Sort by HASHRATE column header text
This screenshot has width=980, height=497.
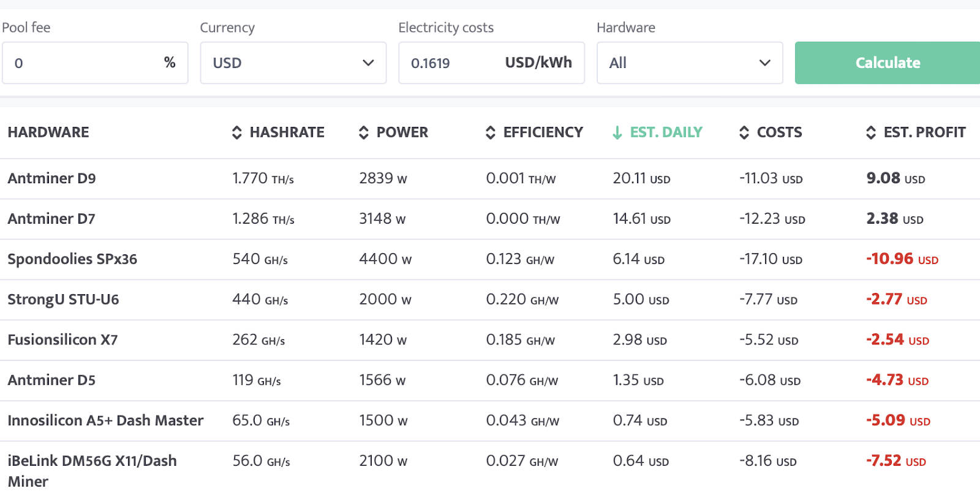(x=287, y=132)
